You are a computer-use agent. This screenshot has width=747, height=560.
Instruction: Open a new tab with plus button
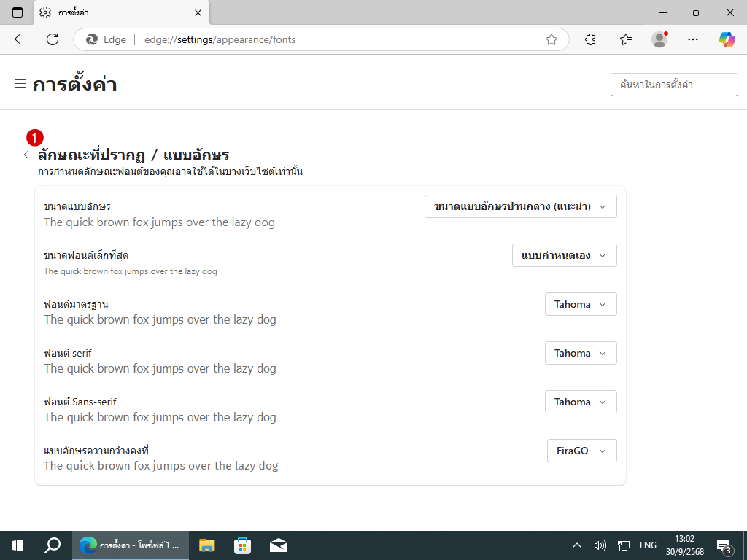[222, 12]
